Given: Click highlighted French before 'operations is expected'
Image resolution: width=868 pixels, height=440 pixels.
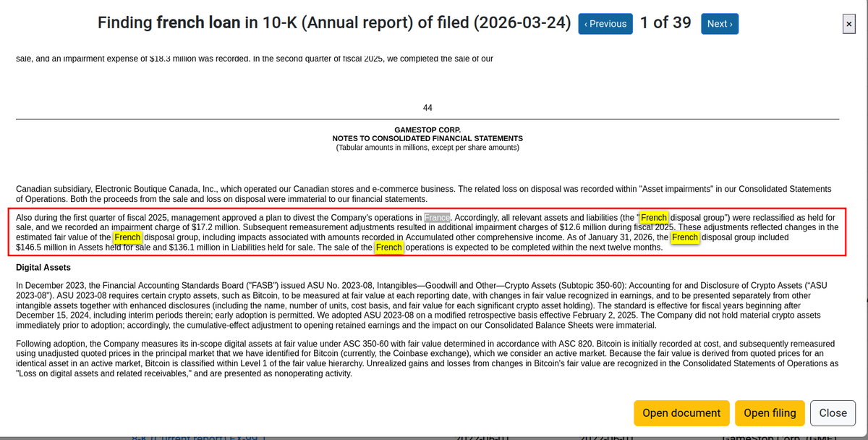Looking at the screenshot, I should (x=389, y=247).
